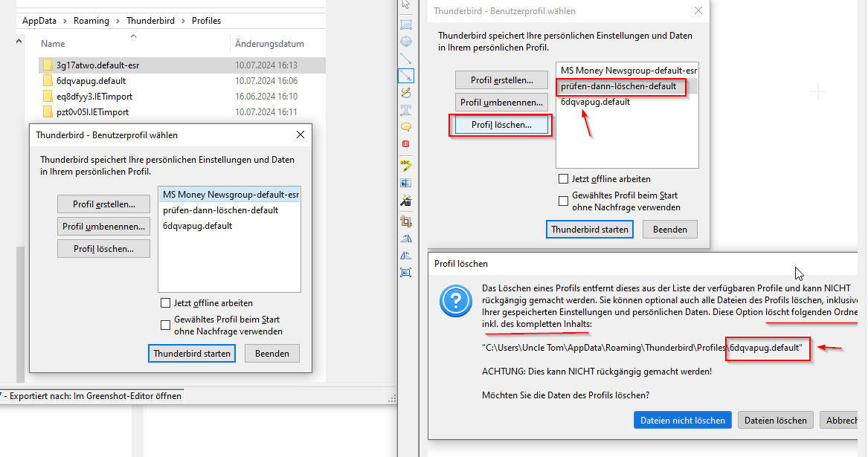
Task: Open the chevron dropdown after Thunderbird
Action: coord(183,21)
